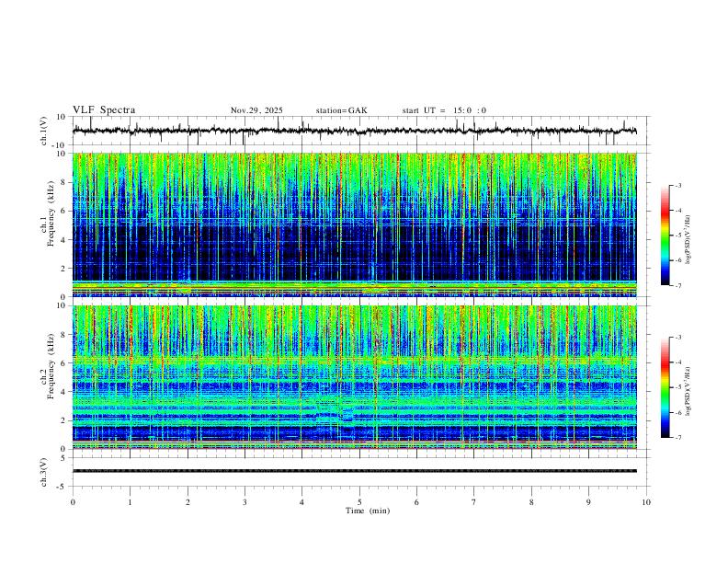This screenshot has height=563, width=728.
Task: Click the date 'Nov.29, 2025'
Action: tap(256, 110)
